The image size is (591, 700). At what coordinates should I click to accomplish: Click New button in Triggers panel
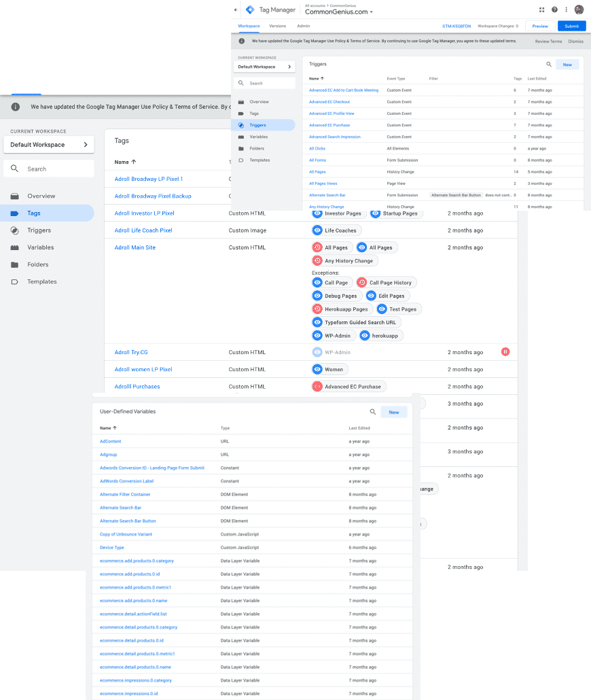[567, 65]
